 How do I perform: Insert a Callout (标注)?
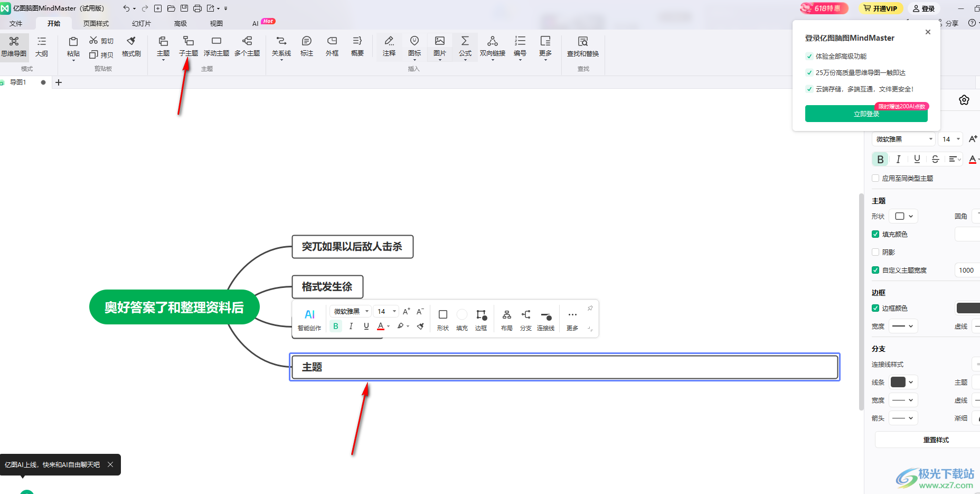point(307,46)
